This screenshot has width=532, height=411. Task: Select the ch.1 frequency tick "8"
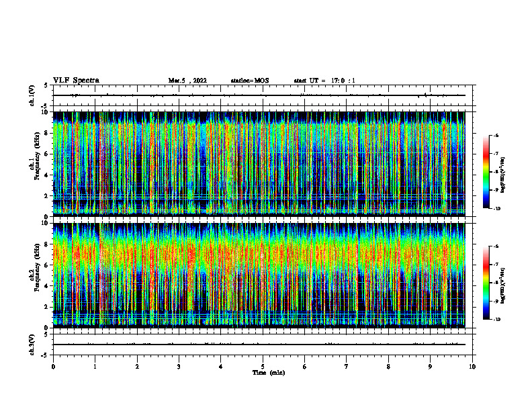(x=47, y=133)
